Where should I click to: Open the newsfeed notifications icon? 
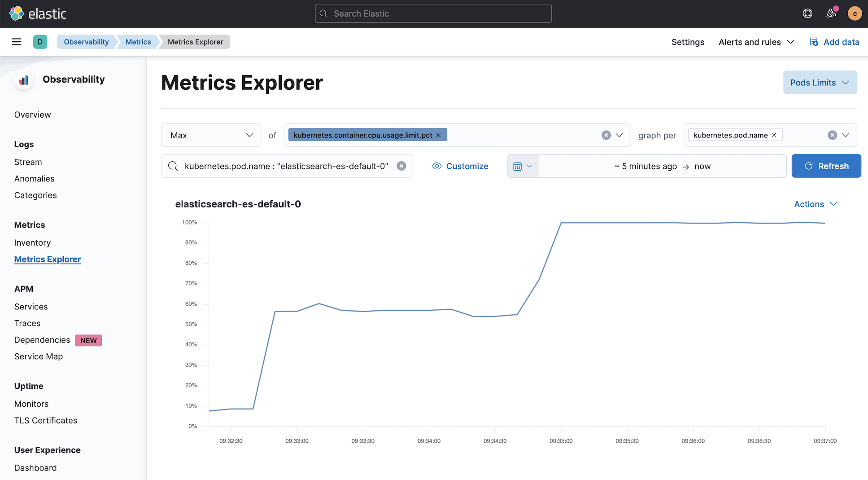(831, 13)
